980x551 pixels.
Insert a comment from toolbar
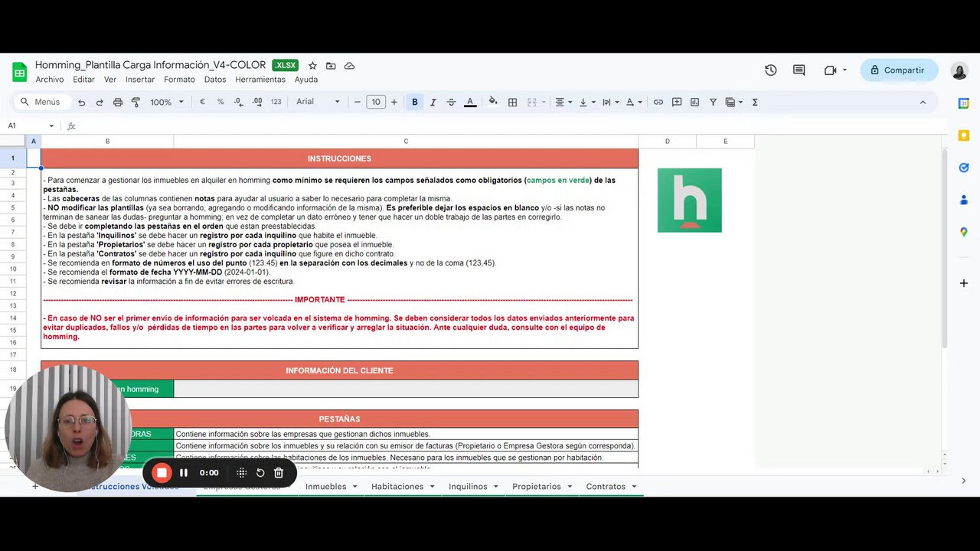[x=677, y=102]
